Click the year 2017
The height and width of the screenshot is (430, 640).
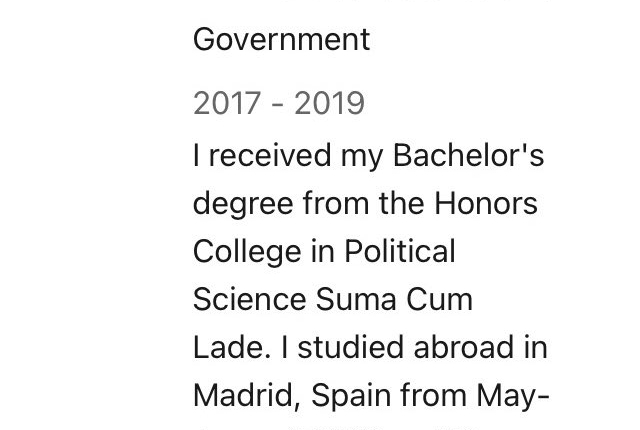(227, 103)
